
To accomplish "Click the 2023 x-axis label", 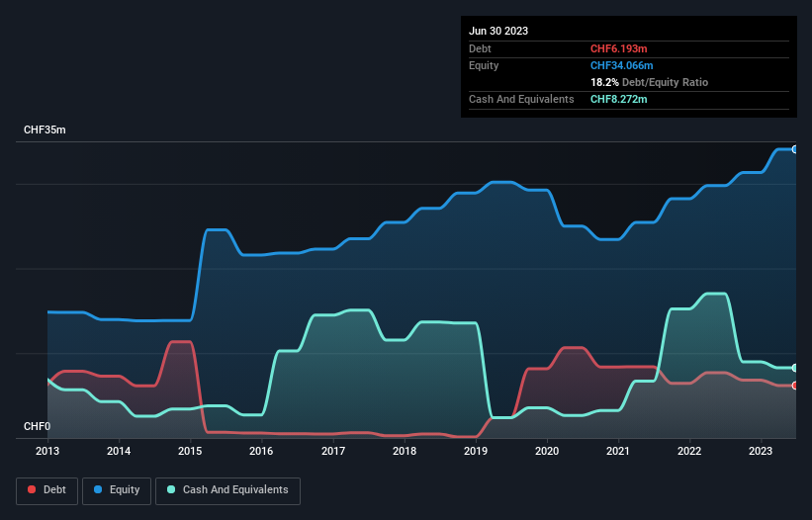I will coord(761,451).
